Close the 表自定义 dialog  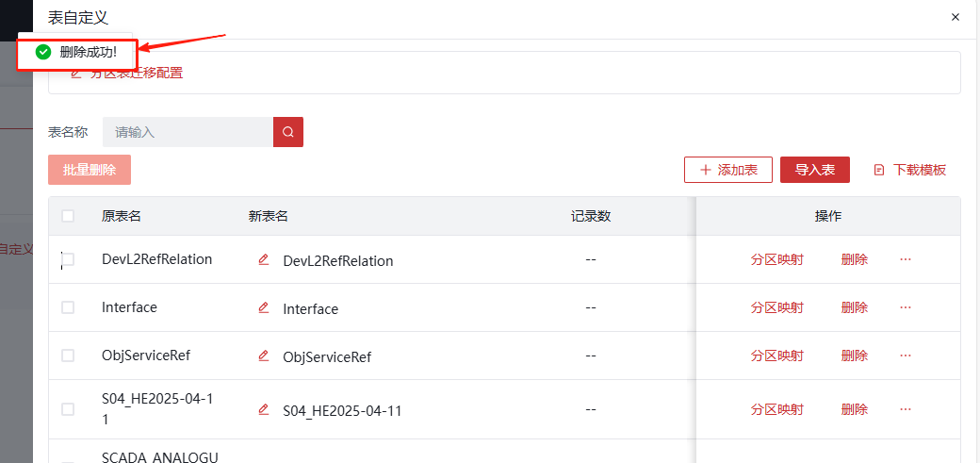955,17
